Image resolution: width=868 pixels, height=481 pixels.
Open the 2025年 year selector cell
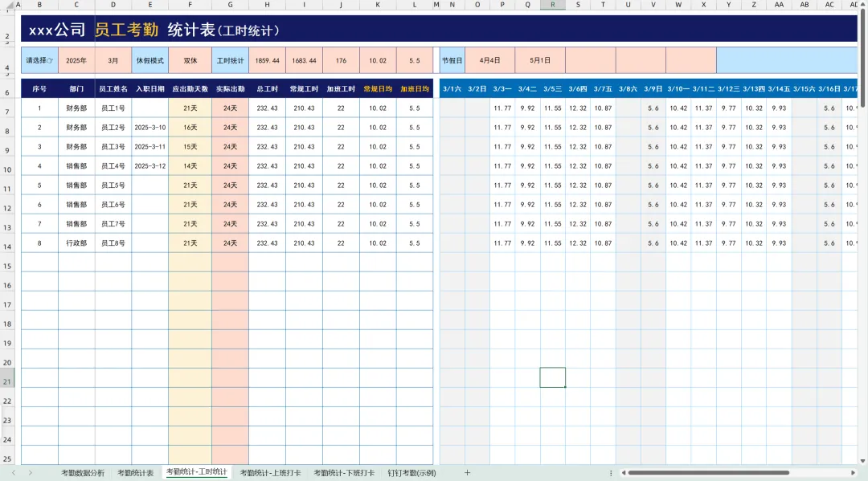pos(76,60)
